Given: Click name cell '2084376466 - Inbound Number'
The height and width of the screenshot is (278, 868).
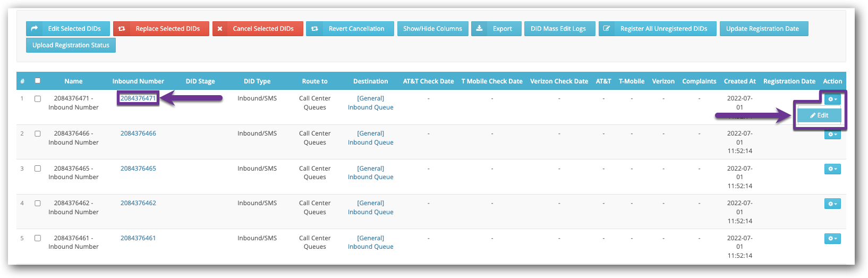Looking at the screenshot, I should [73, 138].
